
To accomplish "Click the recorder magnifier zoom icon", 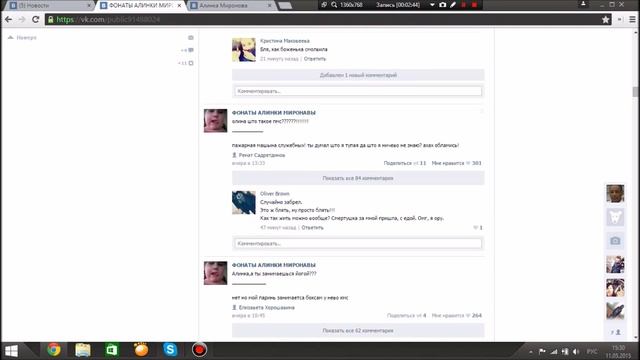I will (x=334, y=5).
